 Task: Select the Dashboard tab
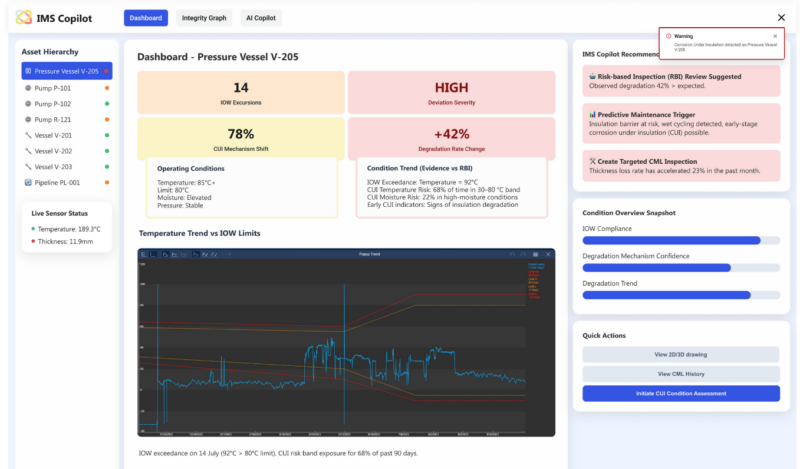(x=146, y=18)
